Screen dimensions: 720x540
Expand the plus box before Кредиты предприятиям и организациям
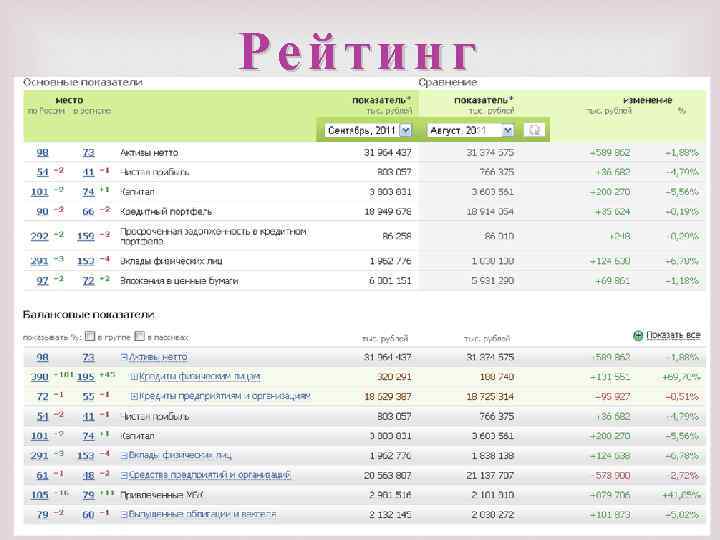134,396
